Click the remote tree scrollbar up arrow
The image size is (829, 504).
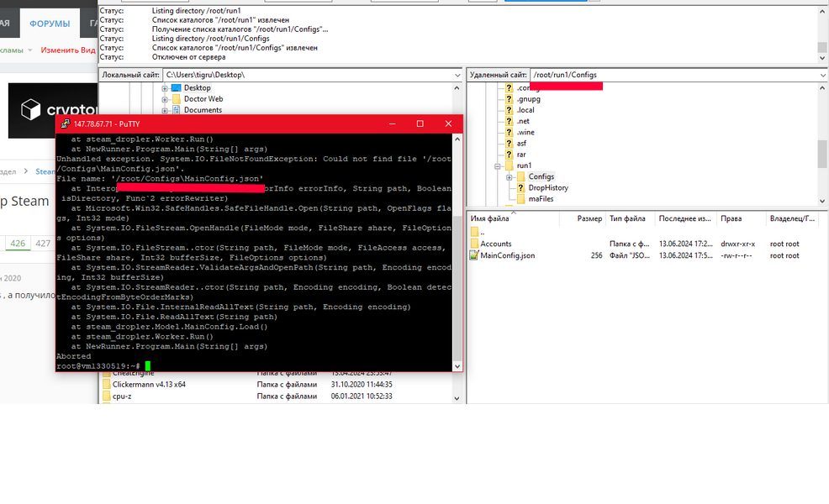click(x=822, y=87)
